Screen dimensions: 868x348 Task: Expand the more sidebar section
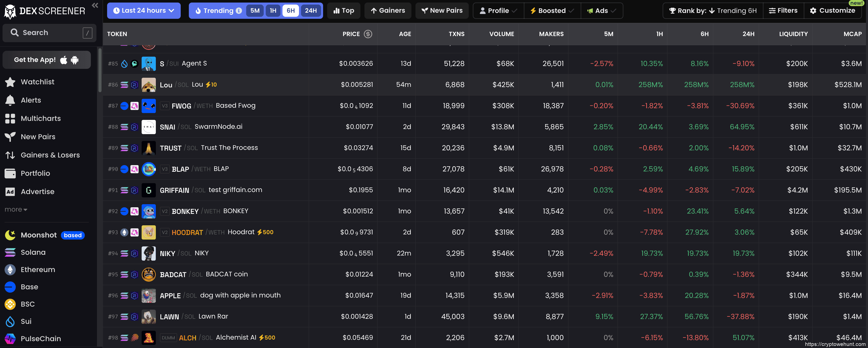click(x=16, y=209)
